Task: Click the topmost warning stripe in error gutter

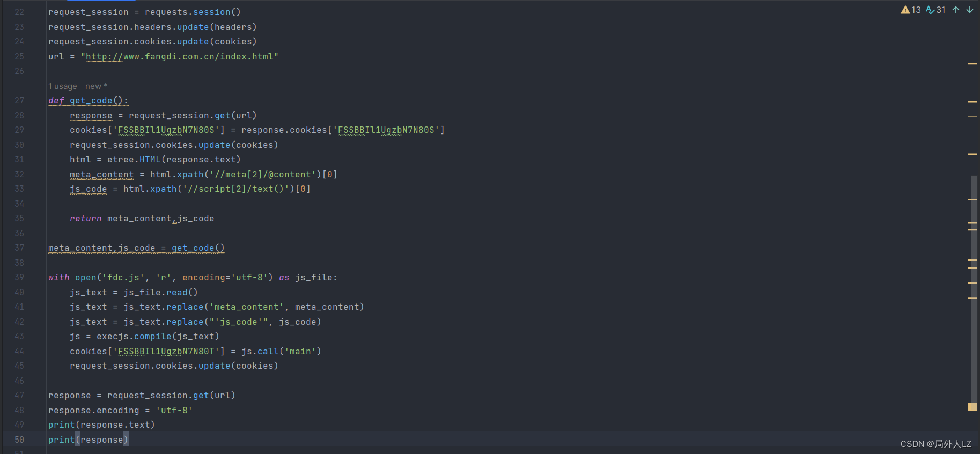Action: point(972,64)
